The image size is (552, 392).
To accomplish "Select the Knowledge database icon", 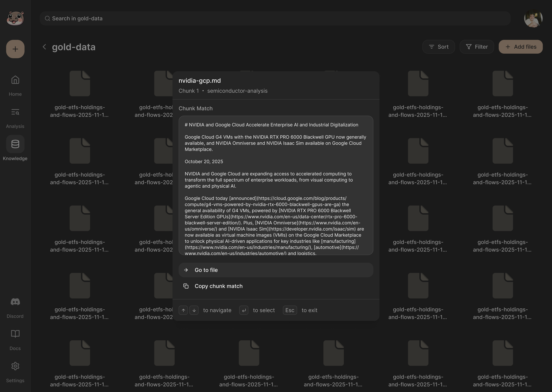I will click(x=15, y=144).
